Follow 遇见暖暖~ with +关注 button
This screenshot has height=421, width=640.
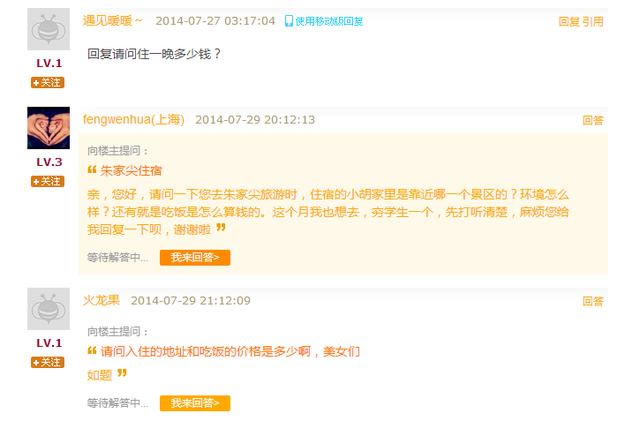click(x=48, y=82)
